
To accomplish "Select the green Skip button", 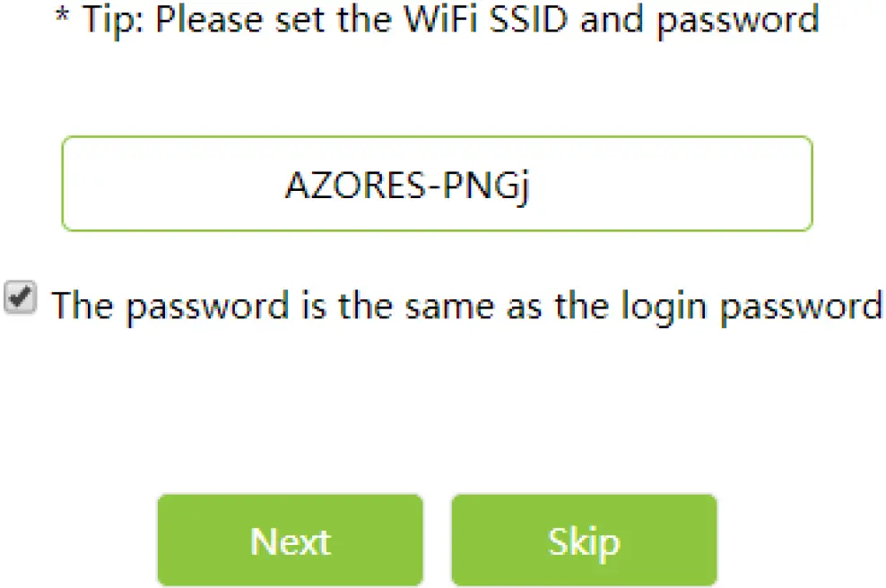I will [584, 540].
